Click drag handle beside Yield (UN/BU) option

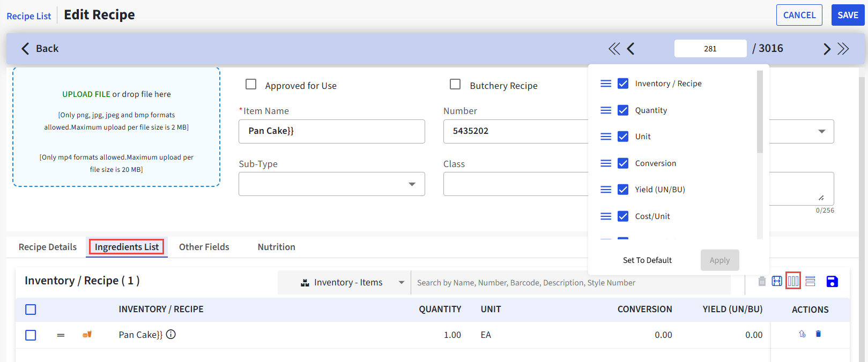[606, 190]
